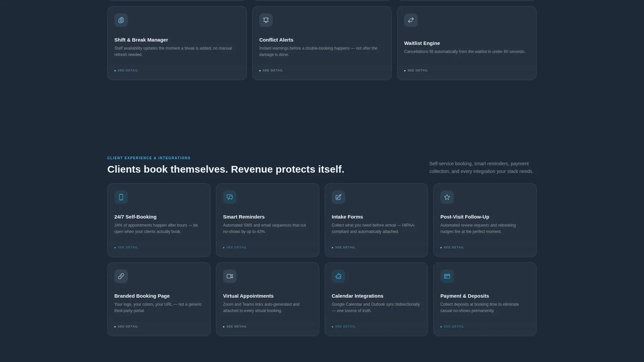This screenshot has height=362, width=644.
Task: Click the 'Instant warnings before a double-booking' description
Action: click(x=318, y=51)
